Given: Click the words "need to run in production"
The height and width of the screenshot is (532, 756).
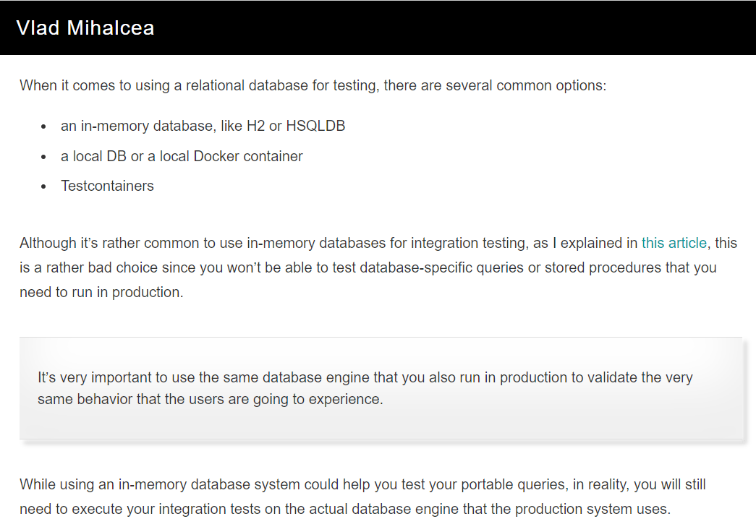Looking at the screenshot, I should pos(100,292).
